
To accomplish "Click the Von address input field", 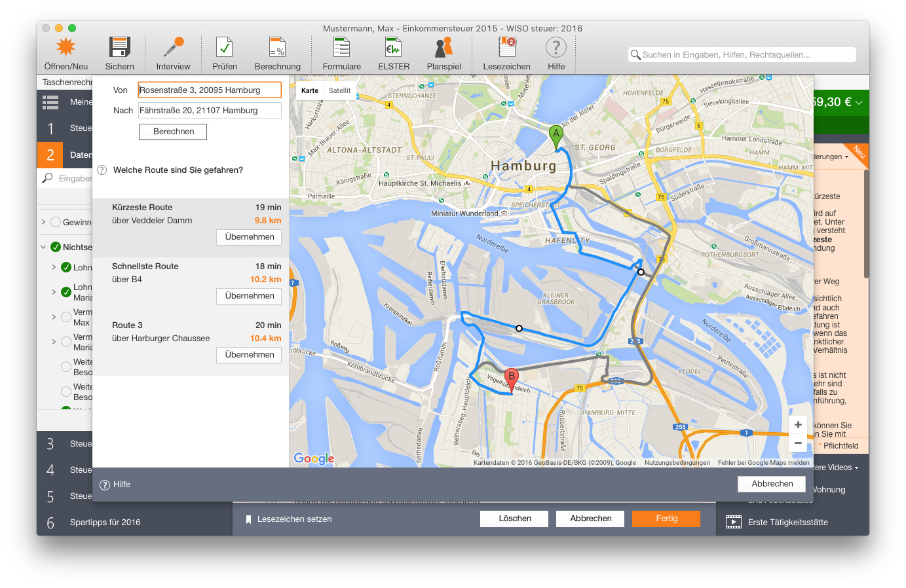I will [x=210, y=90].
